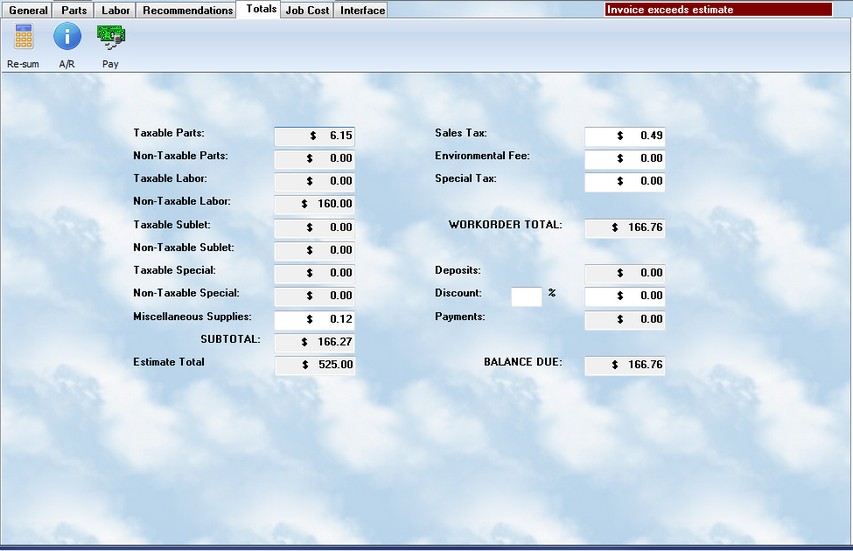Open the A/R info icon

pyautogui.click(x=67, y=38)
